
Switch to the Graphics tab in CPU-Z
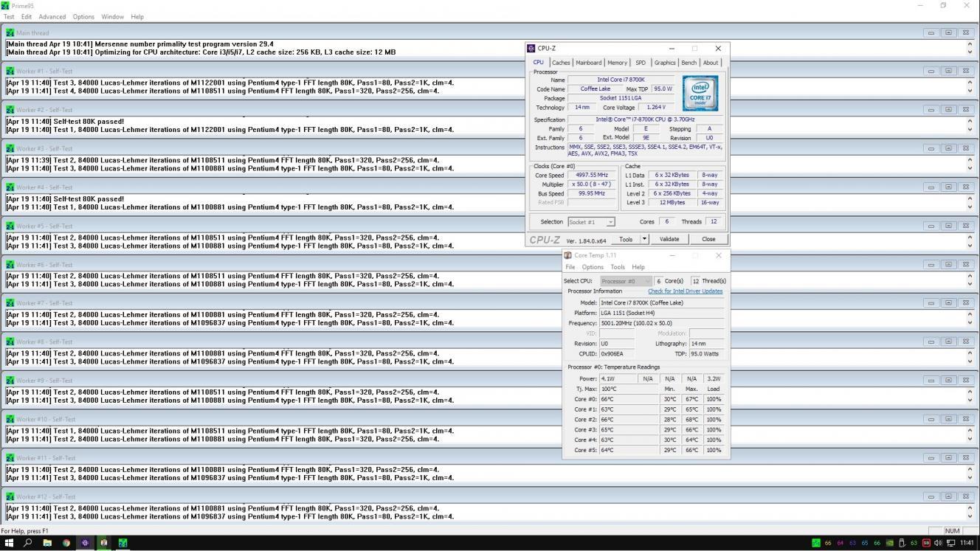tap(665, 63)
